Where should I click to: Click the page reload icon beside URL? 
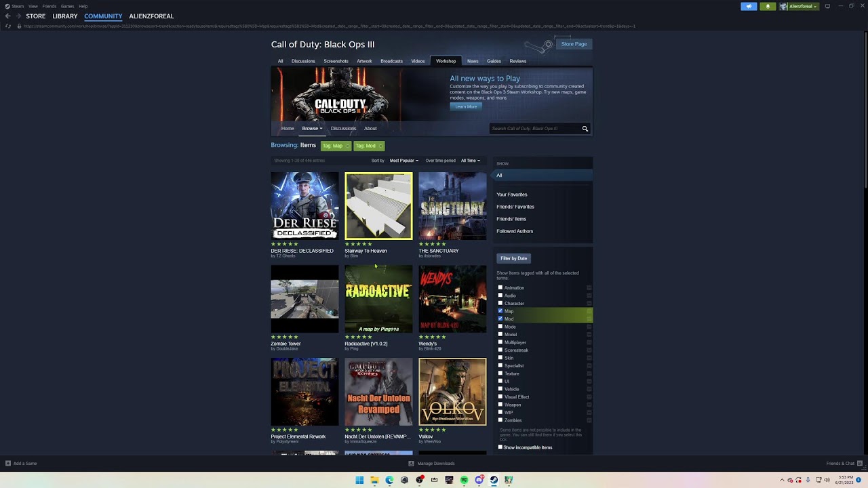pyautogui.click(x=8, y=26)
